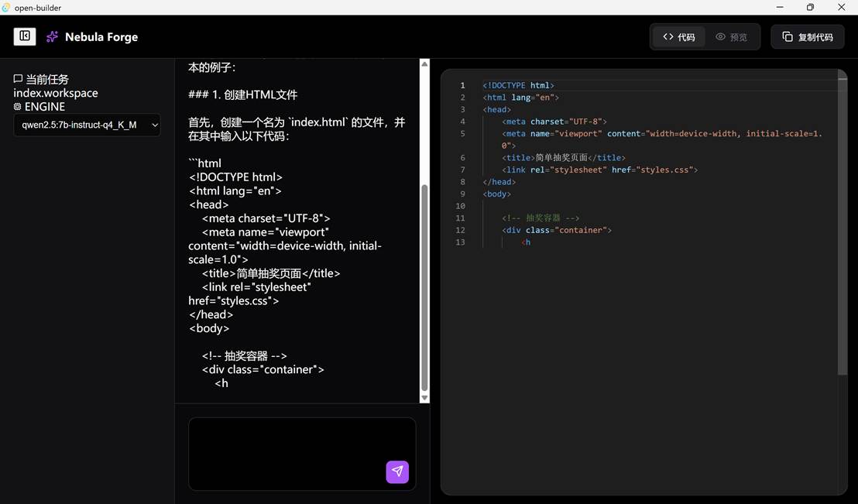Click the chat scrollbar up arrow
Viewport: 858px width, 504px height.
tap(424, 64)
